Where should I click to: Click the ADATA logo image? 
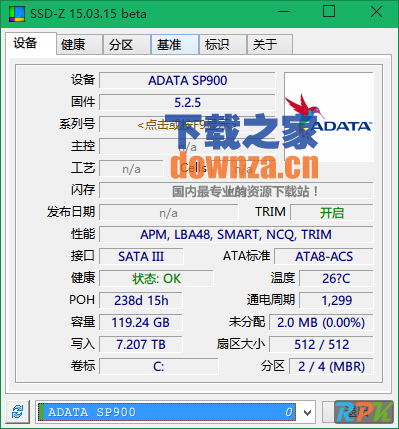[x=329, y=117]
